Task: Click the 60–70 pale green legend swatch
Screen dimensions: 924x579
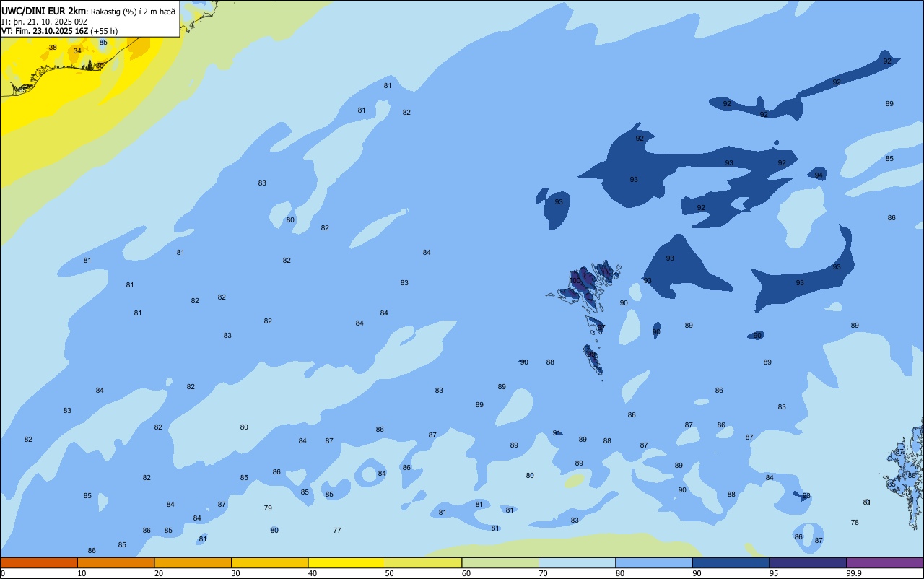Action: [500, 562]
